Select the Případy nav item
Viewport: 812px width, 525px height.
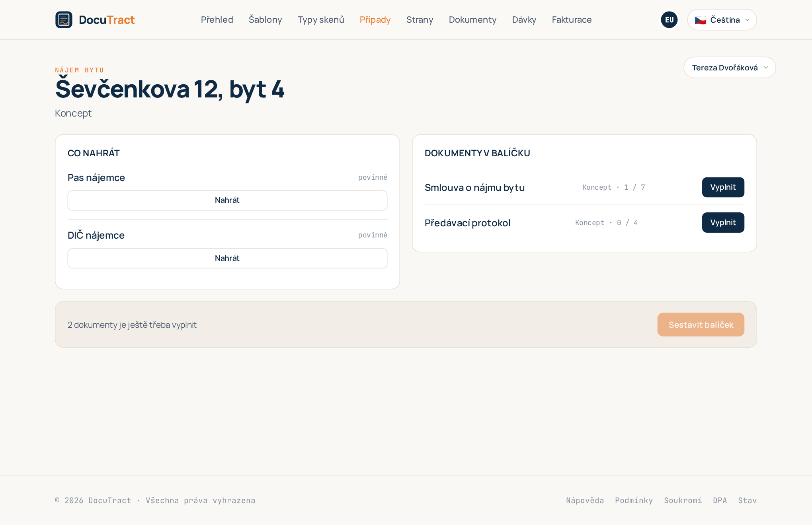pyautogui.click(x=375, y=19)
